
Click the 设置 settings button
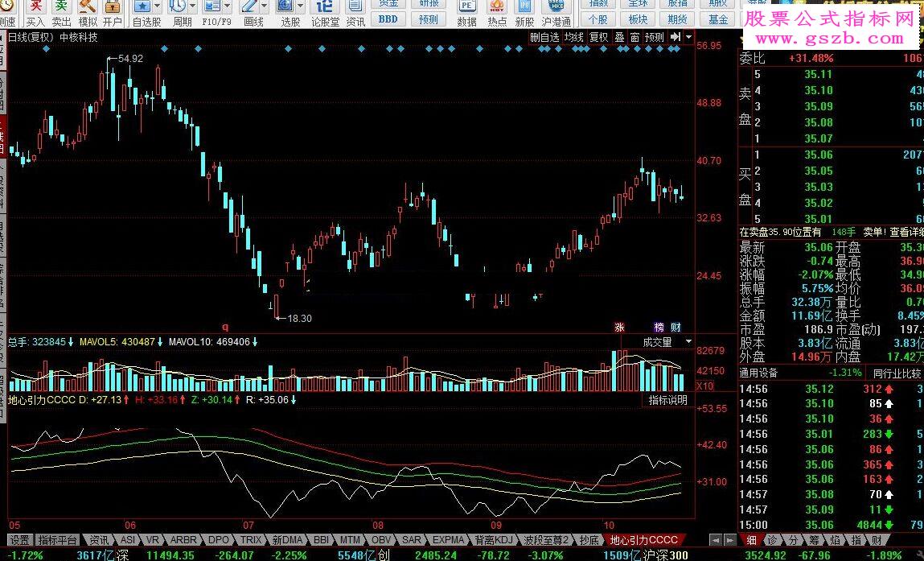click(19, 540)
